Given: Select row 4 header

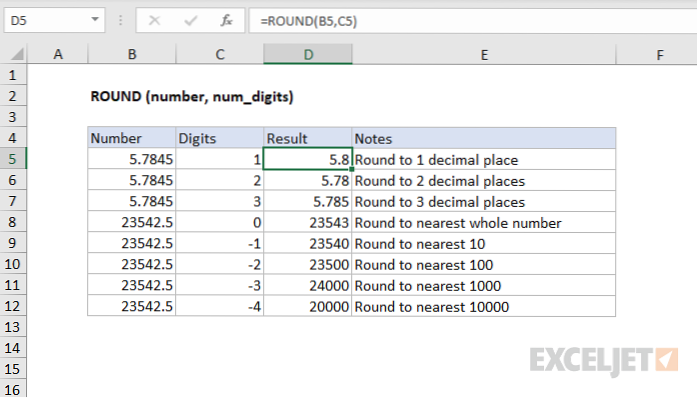Looking at the screenshot, I should pyautogui.click(x=13, y=138).
